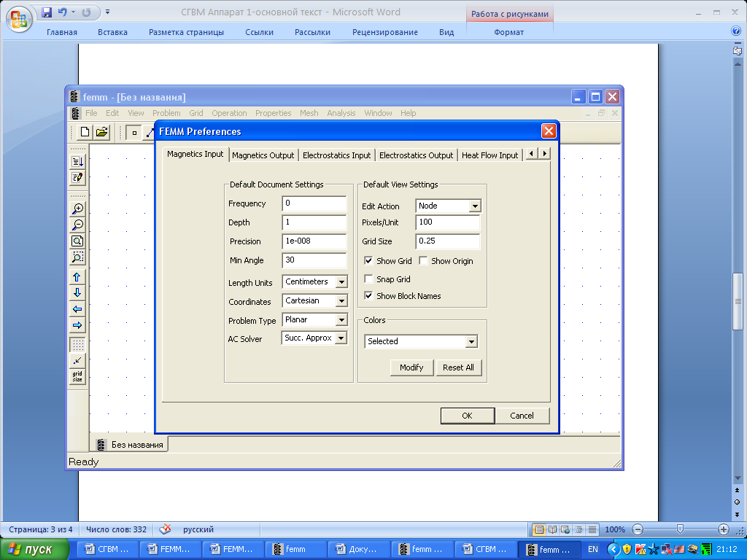Click the Reset All colors button
This screenshot has height=560, width=747.
458,367
